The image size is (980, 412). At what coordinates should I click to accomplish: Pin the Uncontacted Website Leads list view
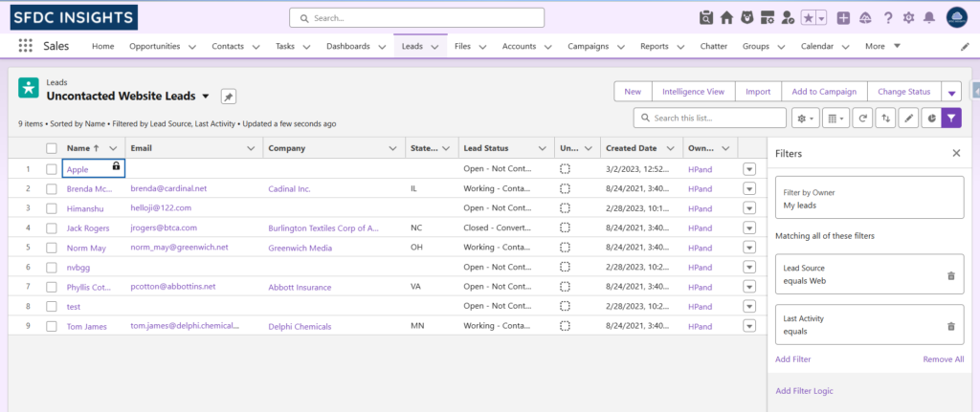coord(228,97)
